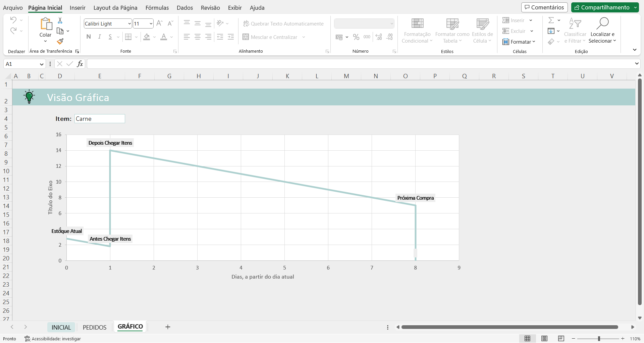
Task: Click Classificar e Filtrar
Action: tap(575, 30)
